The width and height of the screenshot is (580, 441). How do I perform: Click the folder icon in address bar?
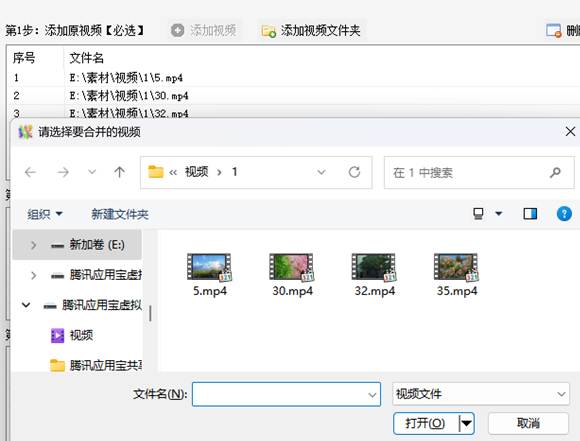156,172
